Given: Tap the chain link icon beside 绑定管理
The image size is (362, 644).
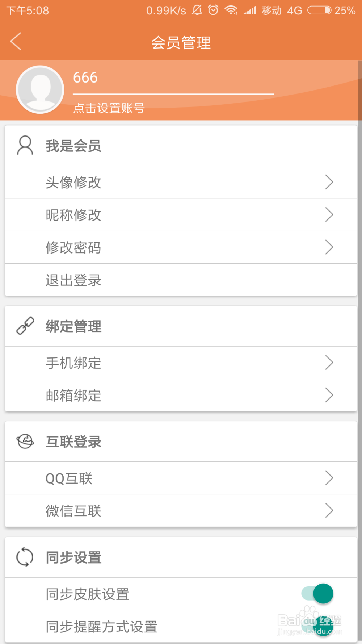Looking at the screenshot, I should (25, 326).
